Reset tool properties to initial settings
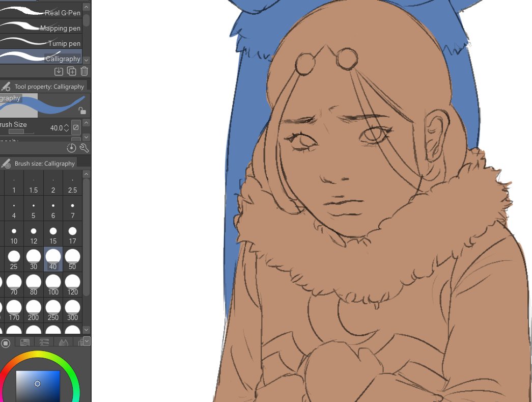Image resolution: width=532 pixels, height=402 pixels. 71,148
